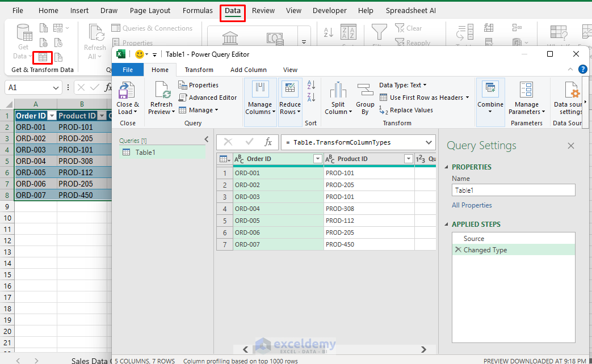592x364 pixels.
Task: Click the formula bar text Table.TransformColumnTypes
Action: 342,142
